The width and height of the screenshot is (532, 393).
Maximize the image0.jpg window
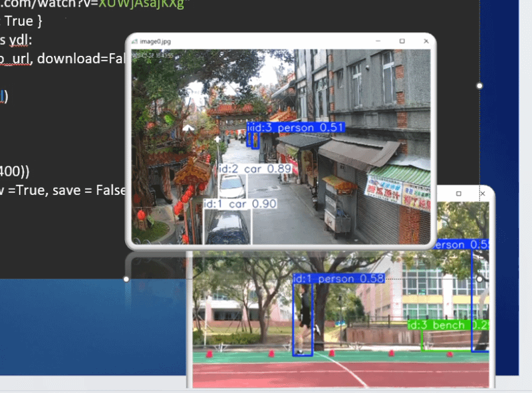point(402,41)
